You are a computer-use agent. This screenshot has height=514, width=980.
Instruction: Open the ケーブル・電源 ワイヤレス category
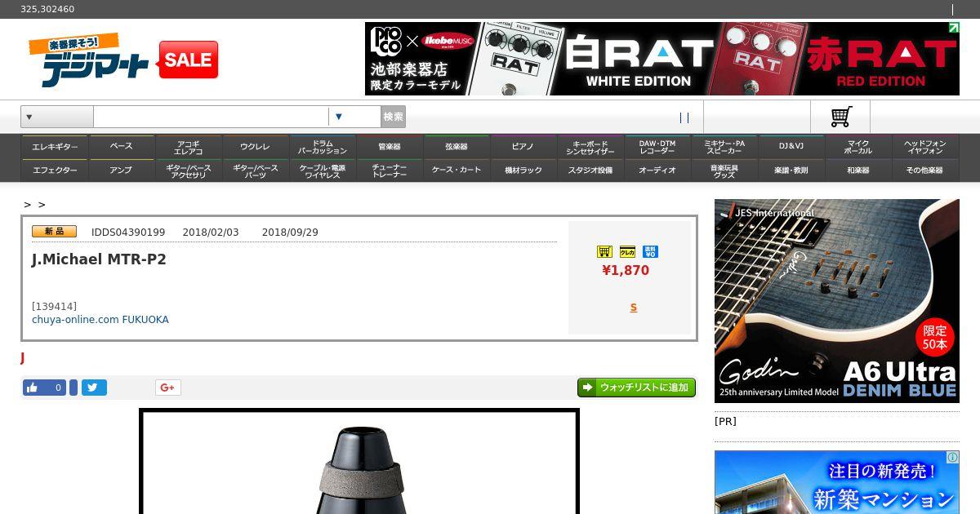coord(322,171)
